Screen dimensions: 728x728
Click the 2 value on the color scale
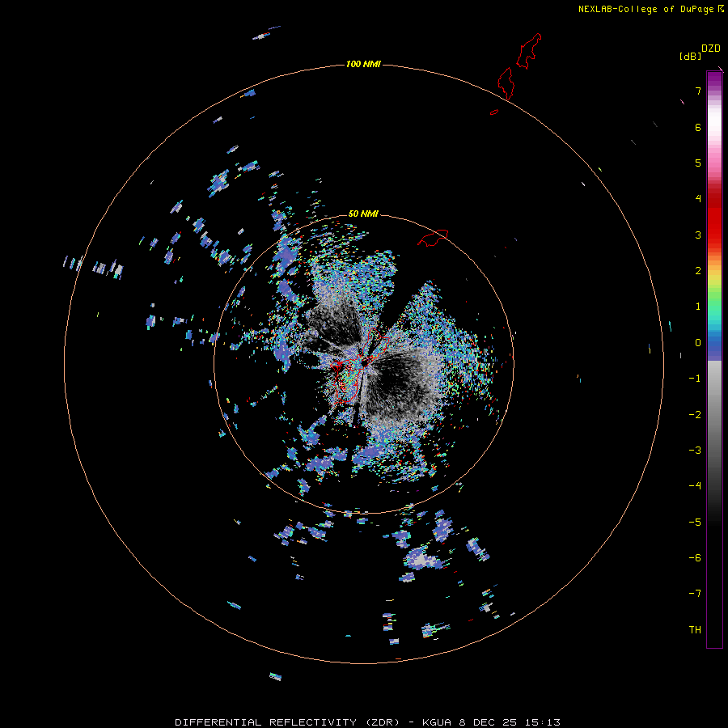click(698, 271)
